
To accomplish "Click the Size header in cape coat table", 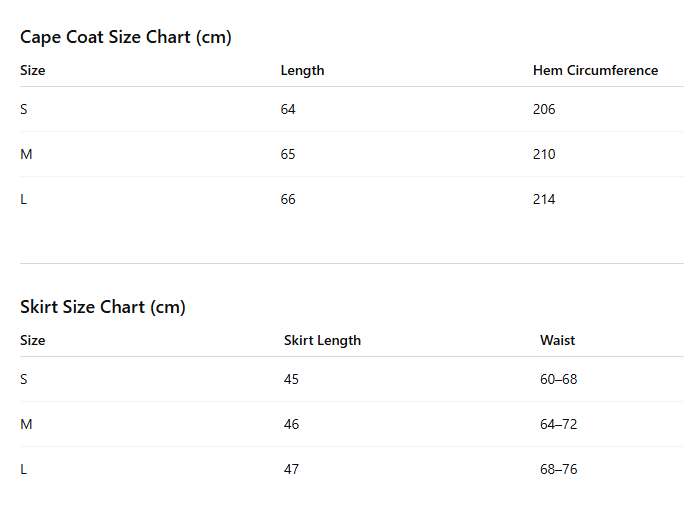I will (x=33, y=70).
